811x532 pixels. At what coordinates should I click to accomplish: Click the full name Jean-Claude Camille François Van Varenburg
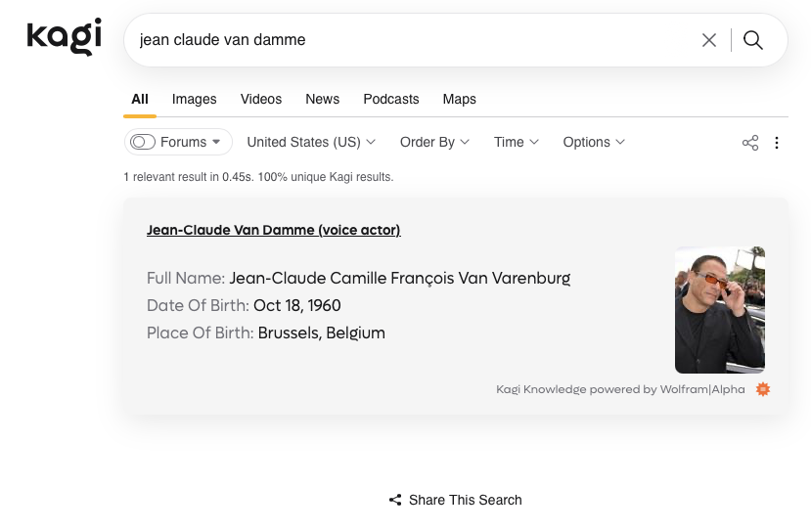[x=400, y=278]
